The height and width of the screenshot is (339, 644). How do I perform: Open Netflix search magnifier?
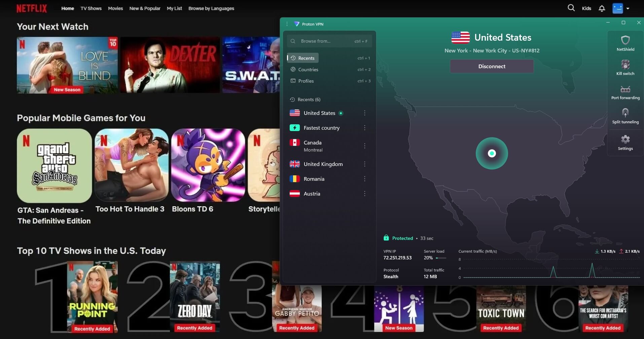coord(571,8)
